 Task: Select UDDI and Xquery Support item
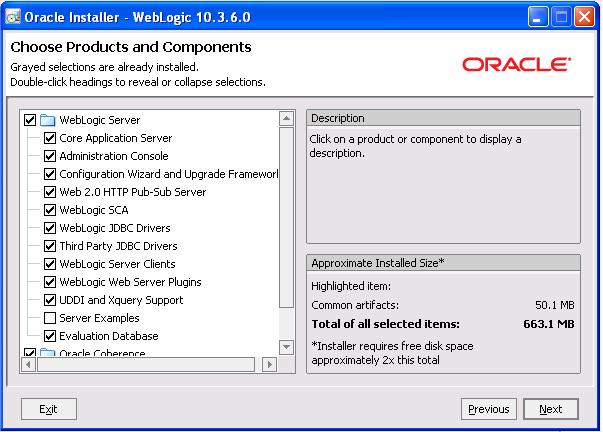[121, 300]
